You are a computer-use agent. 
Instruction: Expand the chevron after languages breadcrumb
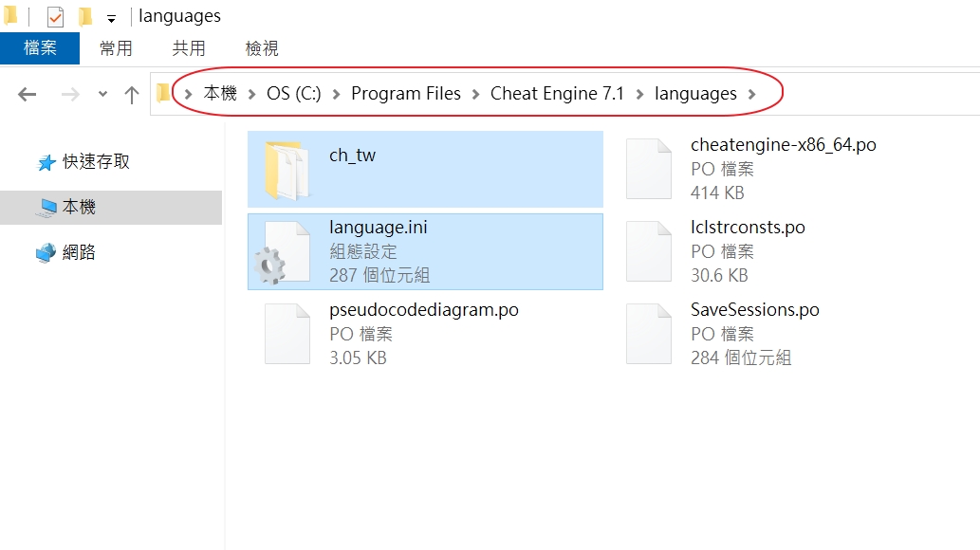[752, 95]
